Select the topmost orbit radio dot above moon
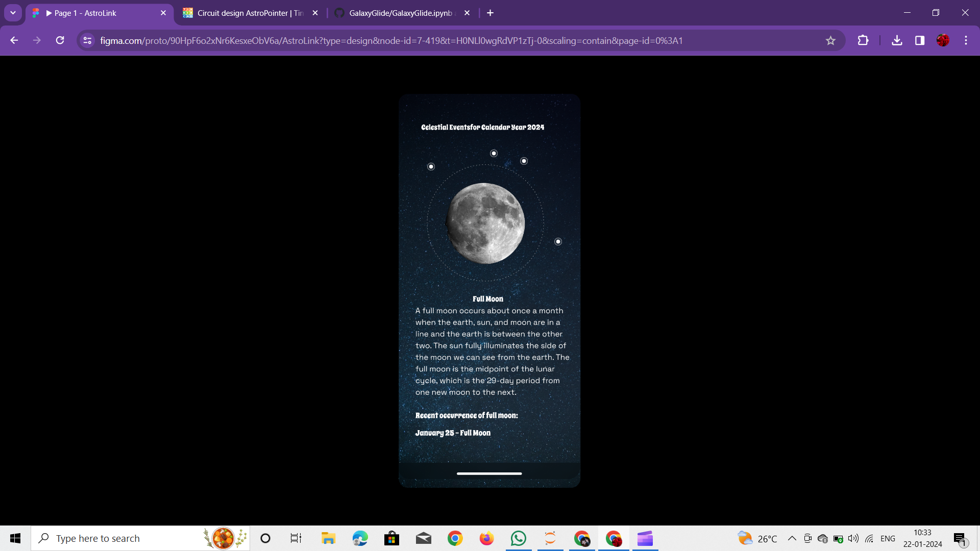 494,154
